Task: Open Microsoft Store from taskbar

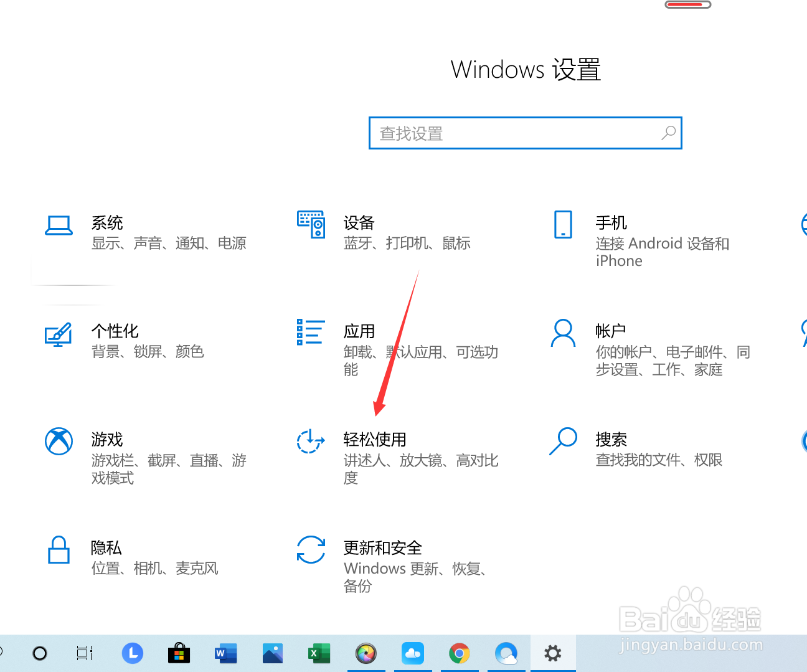Action: pyautogui.click(x=179, y=653)
